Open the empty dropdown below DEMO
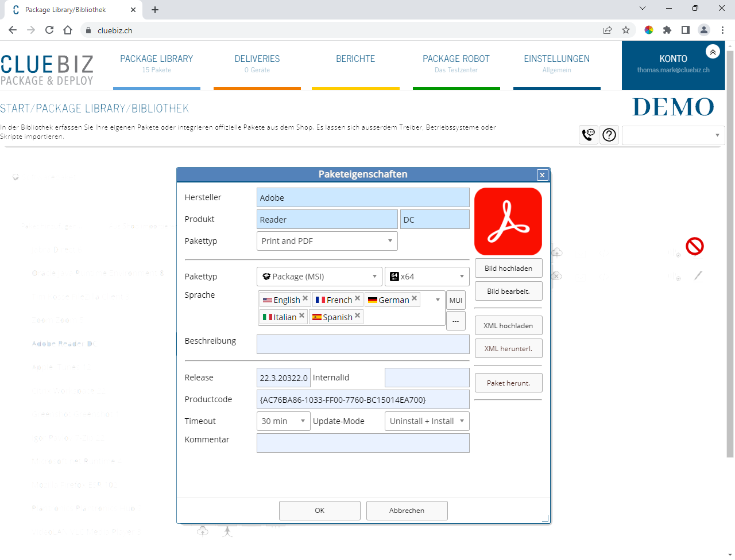Image resolution: width=735 pixels, height=560 pixels. (673, 135)
